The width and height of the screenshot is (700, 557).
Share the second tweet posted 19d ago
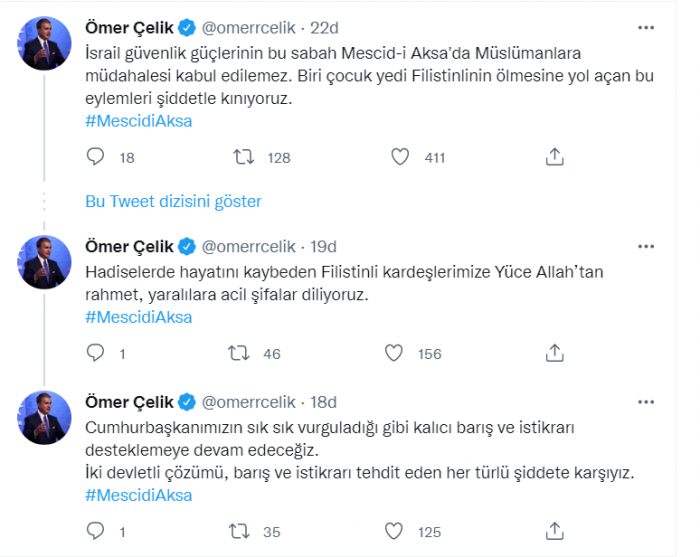point(555,352)
